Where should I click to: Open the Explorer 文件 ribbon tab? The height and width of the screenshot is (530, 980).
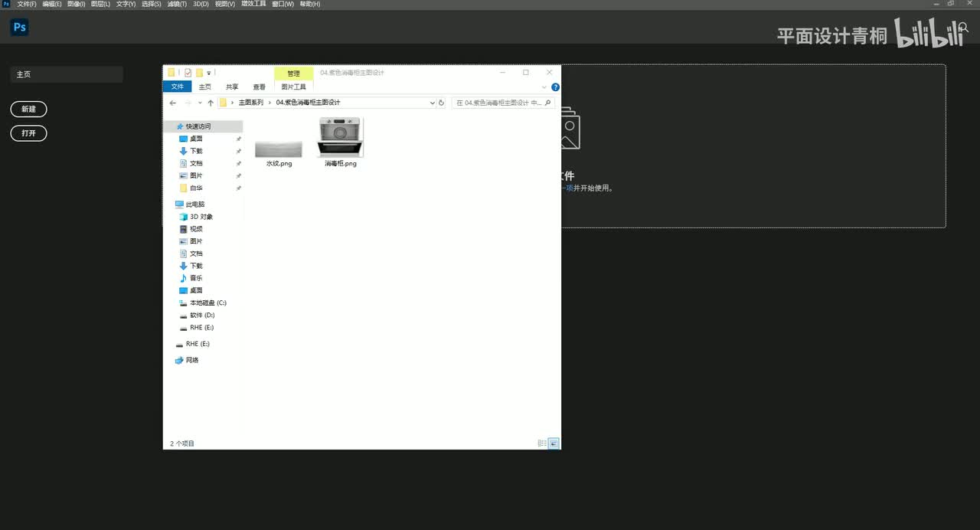click(177, 87)
